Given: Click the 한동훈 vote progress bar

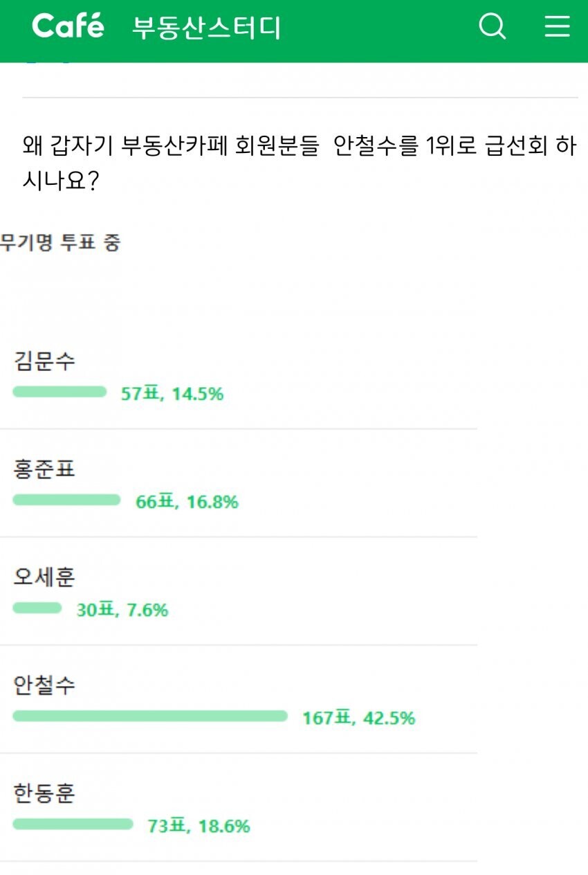Looking at the screenshot, I should (x=73, y=824).
